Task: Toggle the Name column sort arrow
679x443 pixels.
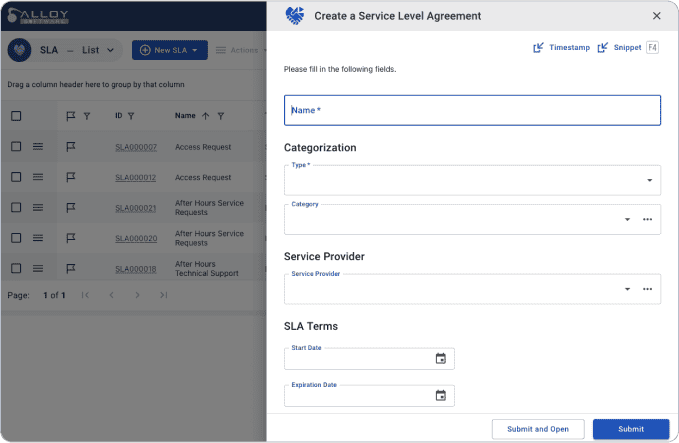Action: 206,116
